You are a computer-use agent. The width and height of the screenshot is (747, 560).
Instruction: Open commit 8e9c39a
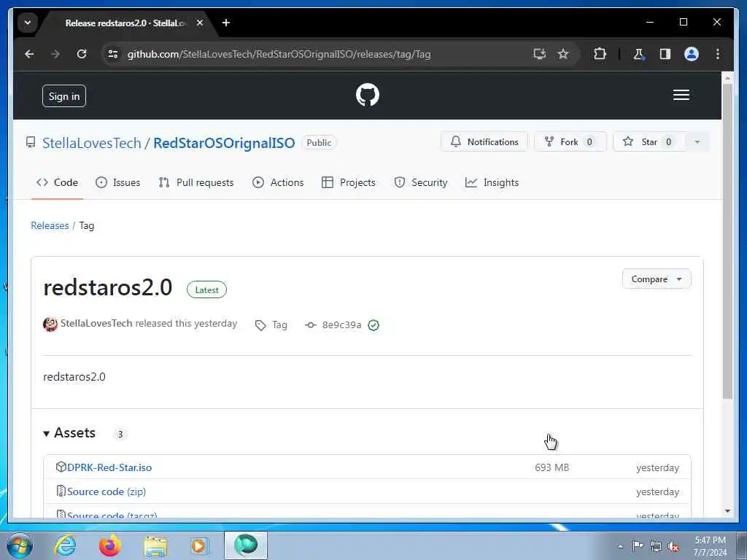click(x=341, y=324)
